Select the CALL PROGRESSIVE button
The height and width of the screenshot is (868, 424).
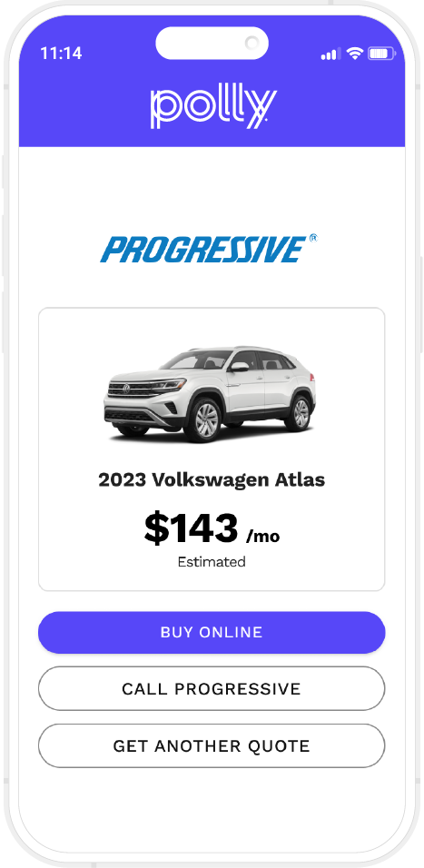[212, 688]
